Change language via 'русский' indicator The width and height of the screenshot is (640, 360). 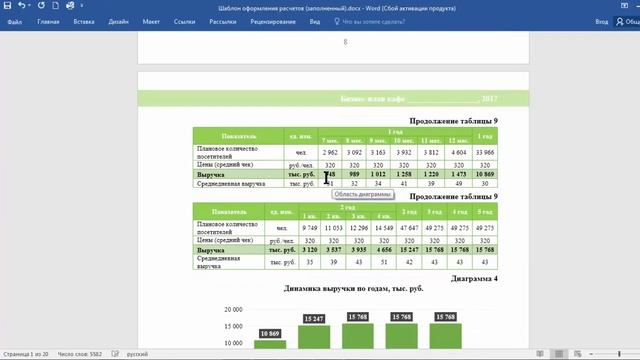click(137, 354)
